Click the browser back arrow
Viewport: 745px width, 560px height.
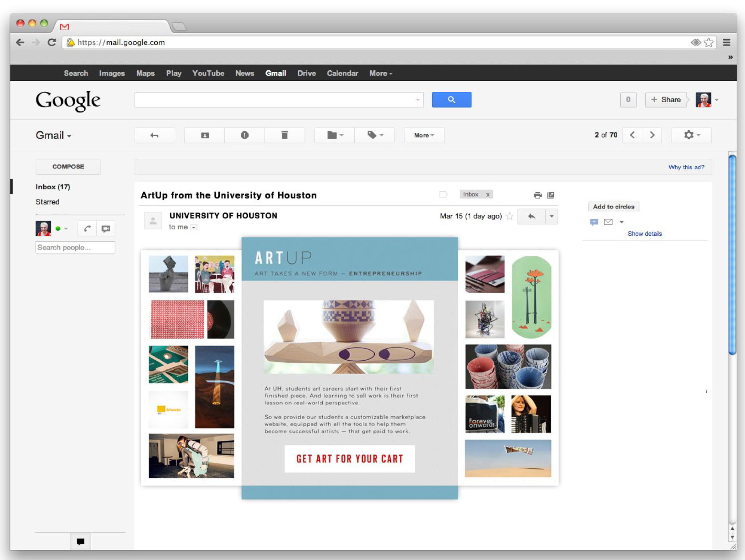click(x=20, y=43)
